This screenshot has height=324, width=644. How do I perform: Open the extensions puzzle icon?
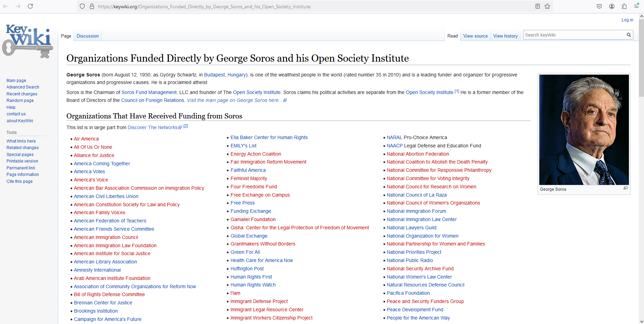624,6
